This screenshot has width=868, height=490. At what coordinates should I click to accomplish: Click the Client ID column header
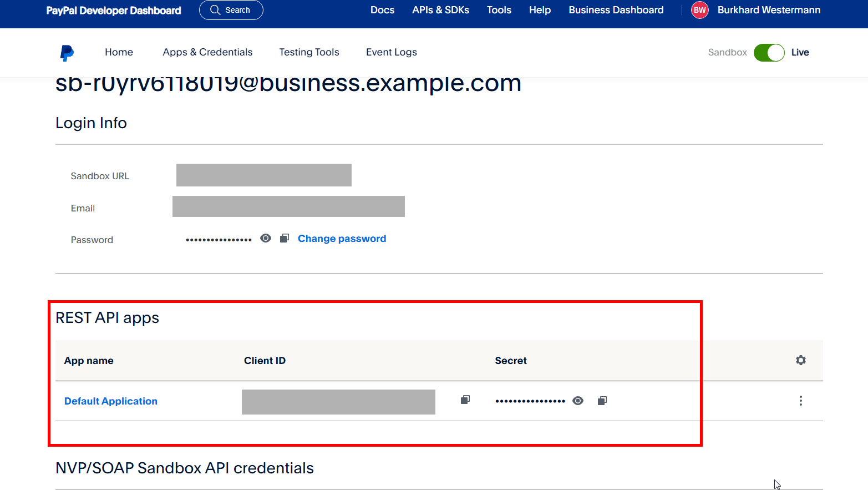(x=265, y=361)
